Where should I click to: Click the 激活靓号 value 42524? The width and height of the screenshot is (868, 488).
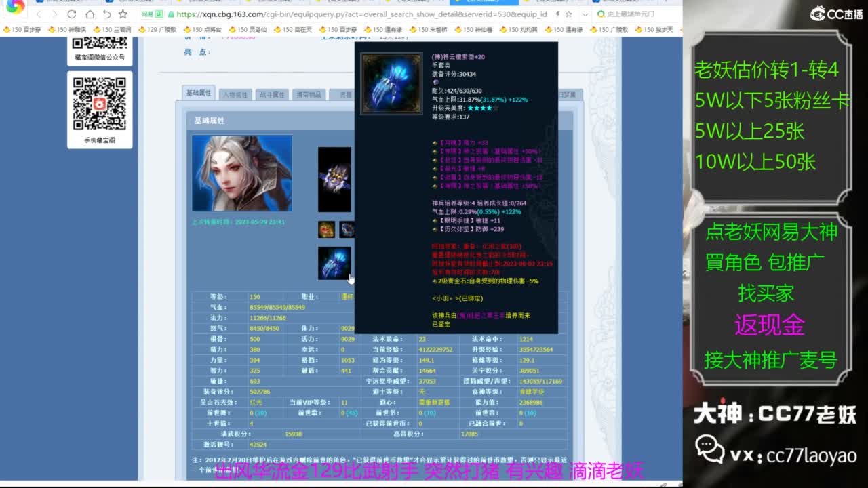tap(258, 445)
